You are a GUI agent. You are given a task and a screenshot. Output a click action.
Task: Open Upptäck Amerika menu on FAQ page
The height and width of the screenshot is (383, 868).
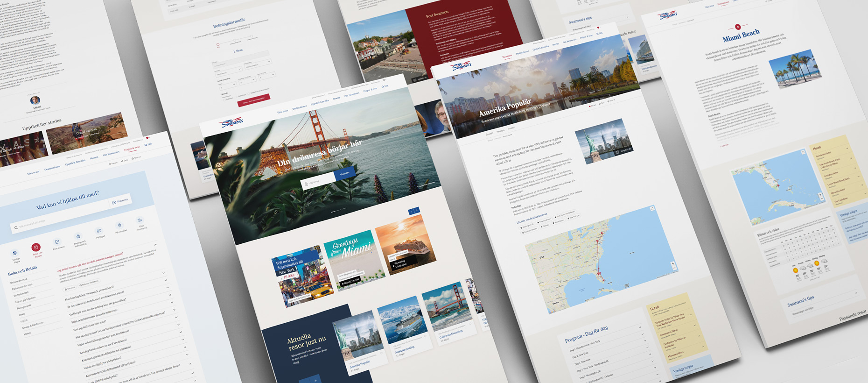coord(75,162)
